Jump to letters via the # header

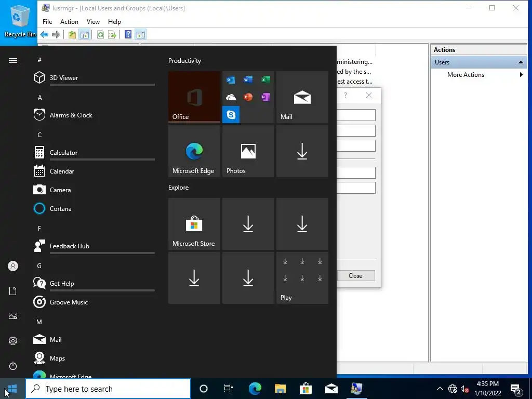[39, 60]
